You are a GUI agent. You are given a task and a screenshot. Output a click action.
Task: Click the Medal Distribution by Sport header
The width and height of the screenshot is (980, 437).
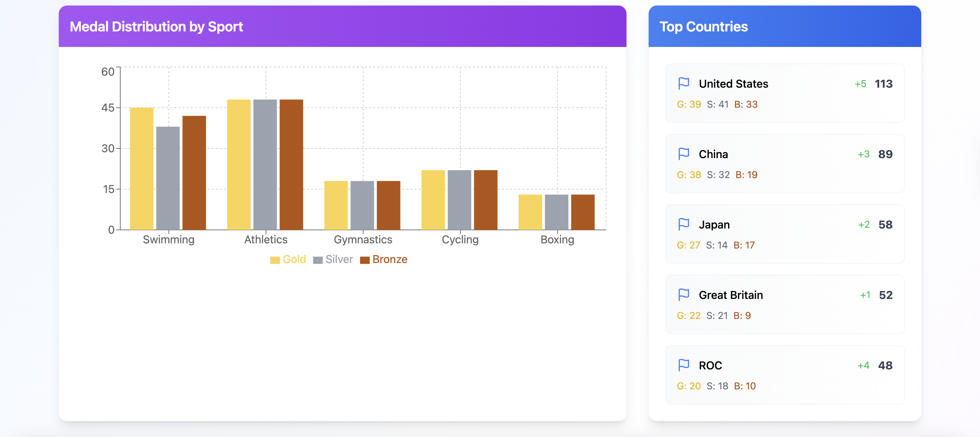(156, 27)
